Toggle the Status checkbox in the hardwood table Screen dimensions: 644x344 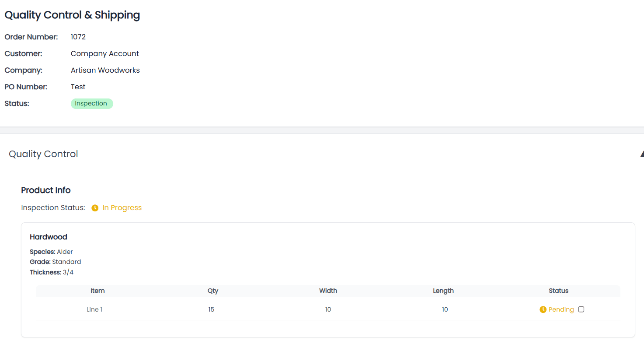[x=581, y=309]
